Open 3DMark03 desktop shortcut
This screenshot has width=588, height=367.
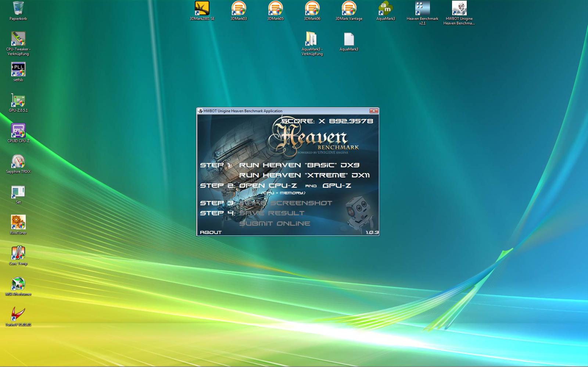239,11
